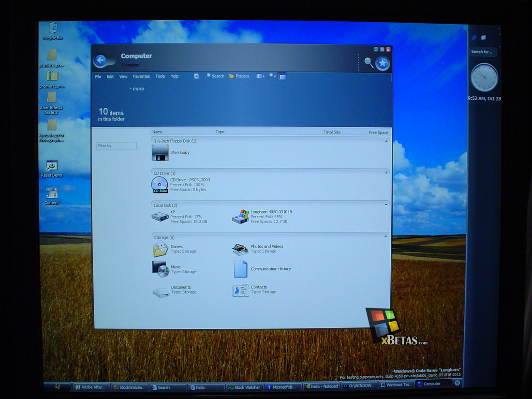
Task: Open the 3½ Floppy drive icon
Action: click(160, 153)
